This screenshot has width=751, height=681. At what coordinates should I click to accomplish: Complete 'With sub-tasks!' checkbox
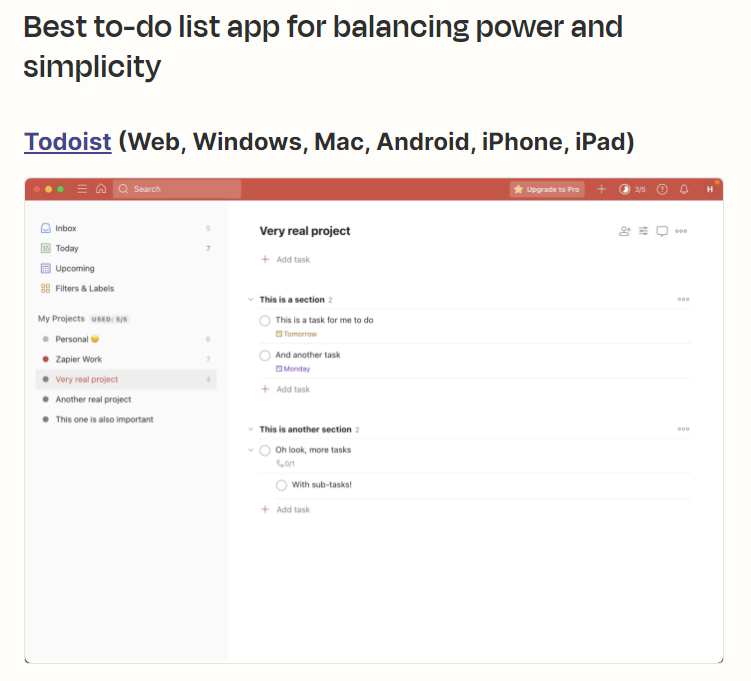click(x=282, y=485)
